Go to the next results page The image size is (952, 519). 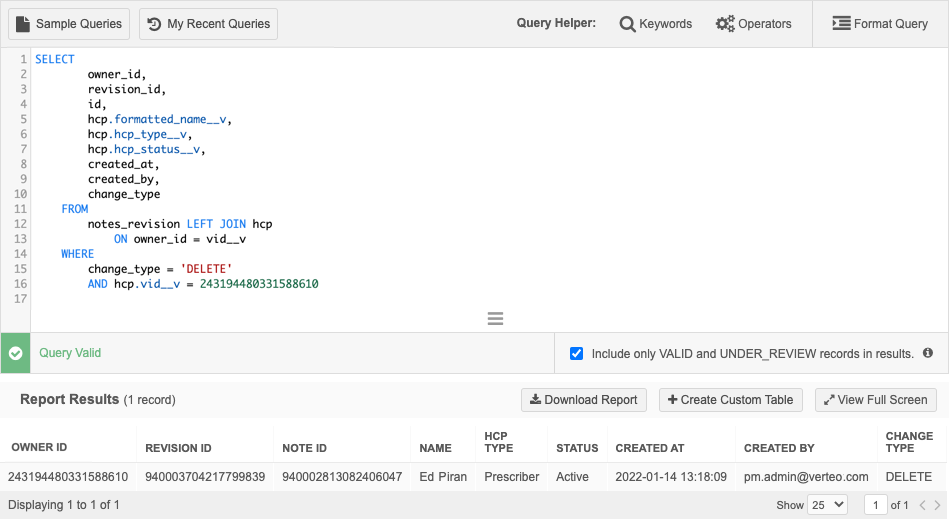(x=937, y=505)
